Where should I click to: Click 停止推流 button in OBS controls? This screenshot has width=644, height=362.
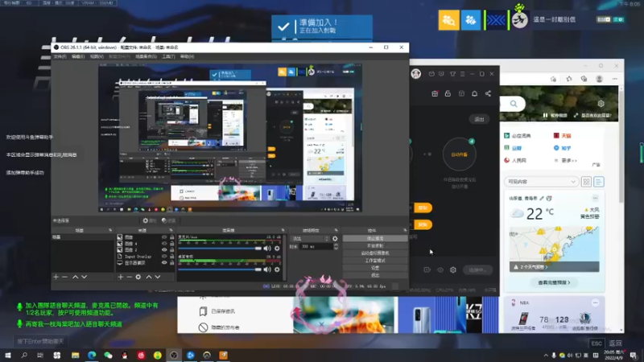375,238
